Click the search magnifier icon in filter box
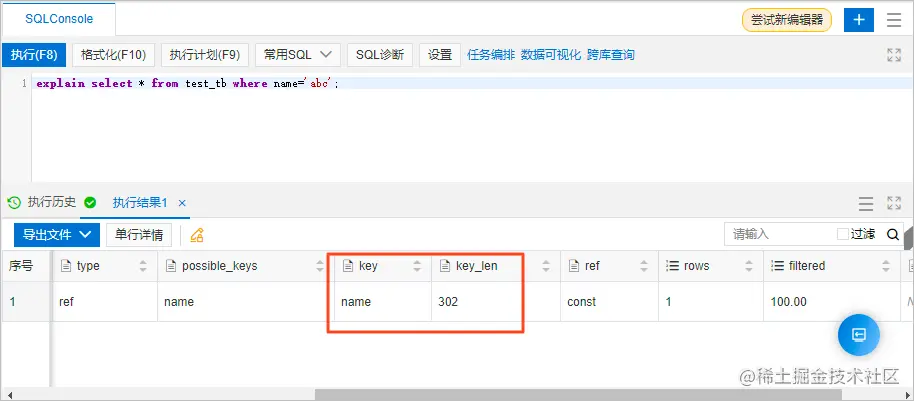Viewport: 914px width, 401px height. (892, 234)
